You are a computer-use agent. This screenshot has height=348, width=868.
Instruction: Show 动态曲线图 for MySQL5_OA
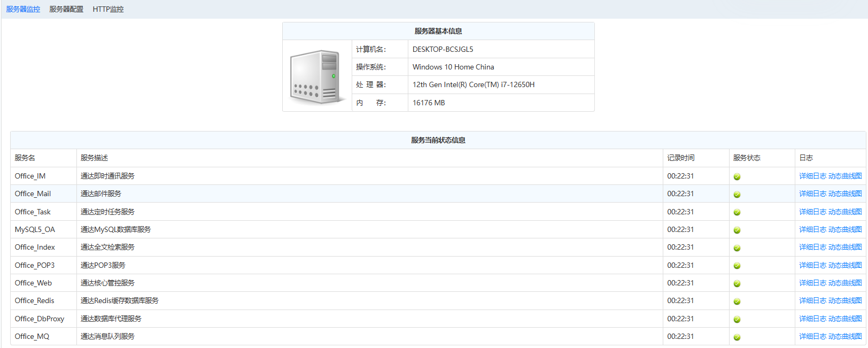click(845, 229)
